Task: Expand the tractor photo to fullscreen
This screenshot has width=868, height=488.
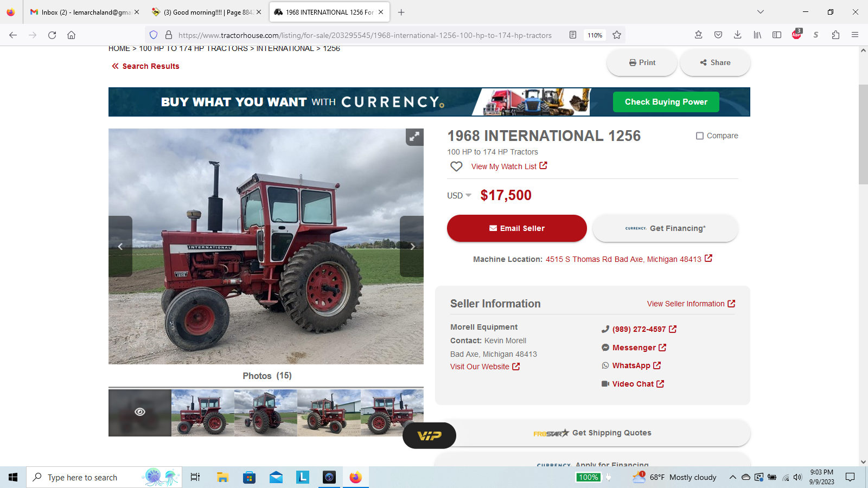Action: pyautogui.click(x=414, y=137)
